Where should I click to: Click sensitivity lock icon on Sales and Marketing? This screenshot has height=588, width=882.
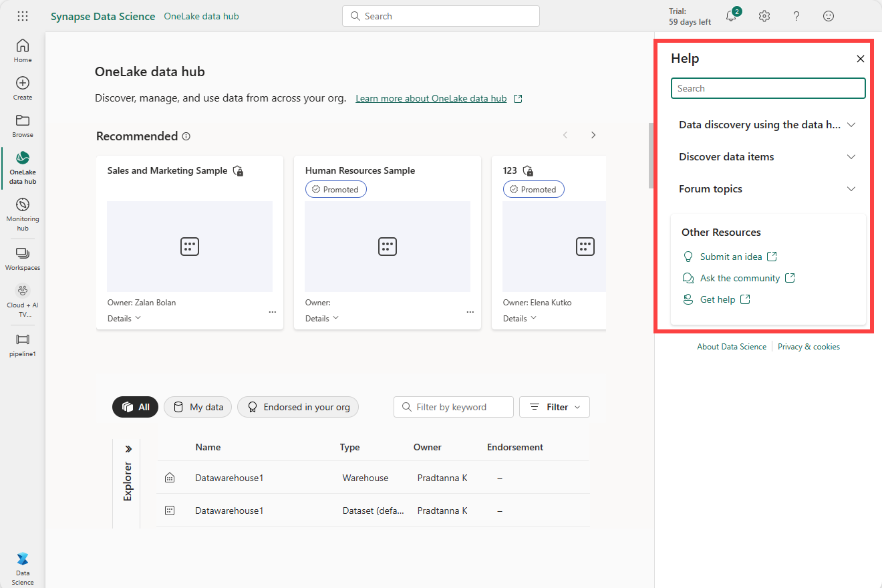(238, 171)
